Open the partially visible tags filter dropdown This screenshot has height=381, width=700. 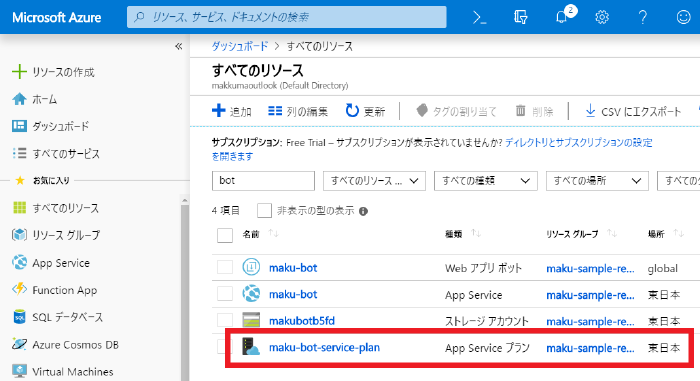pyautogui.click(x=679, y=181)
